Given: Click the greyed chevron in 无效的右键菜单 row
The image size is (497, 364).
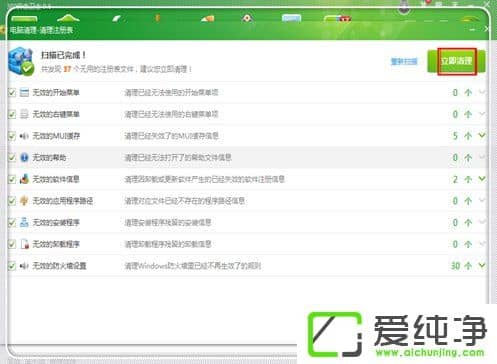Looking at the screenshot, I should point(482,114).
